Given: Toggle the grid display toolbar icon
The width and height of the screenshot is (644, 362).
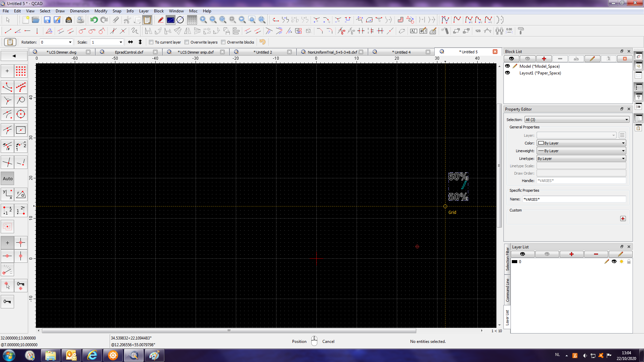Looking at the screenshot, I should (x=192, y=20).
